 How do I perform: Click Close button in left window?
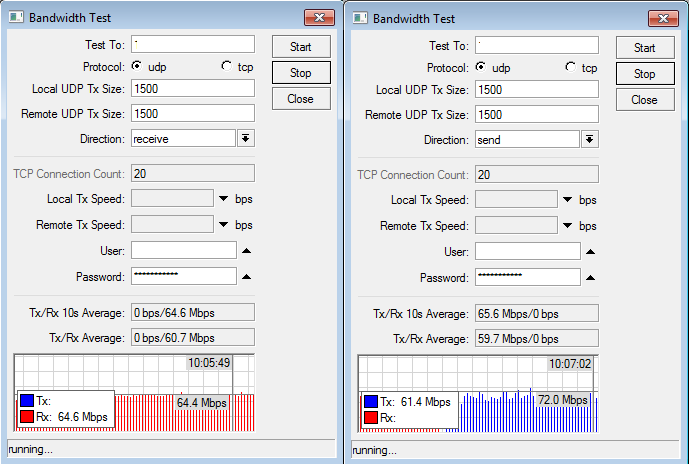click(301, 98)
